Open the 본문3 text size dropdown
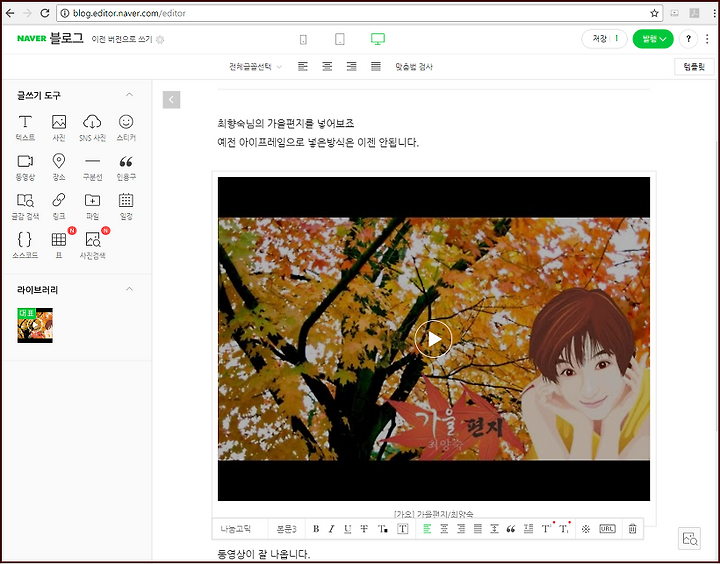The height and width of the screenshot is (564, 720). click(287, 529)
